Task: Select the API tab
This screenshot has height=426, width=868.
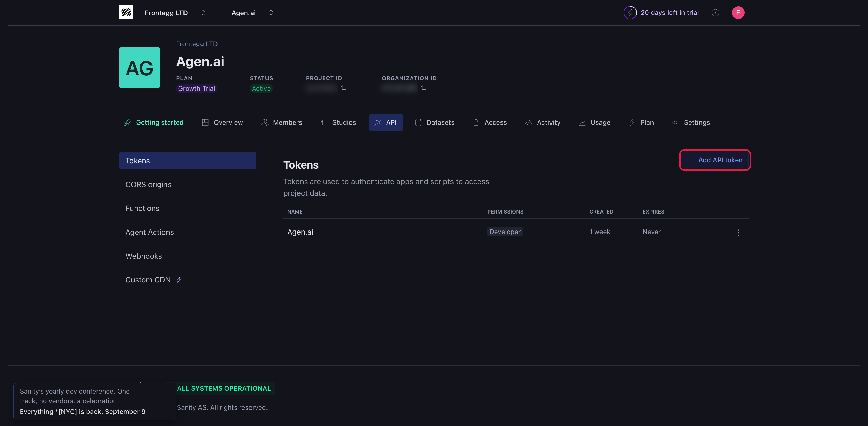Action: (386, 122)
